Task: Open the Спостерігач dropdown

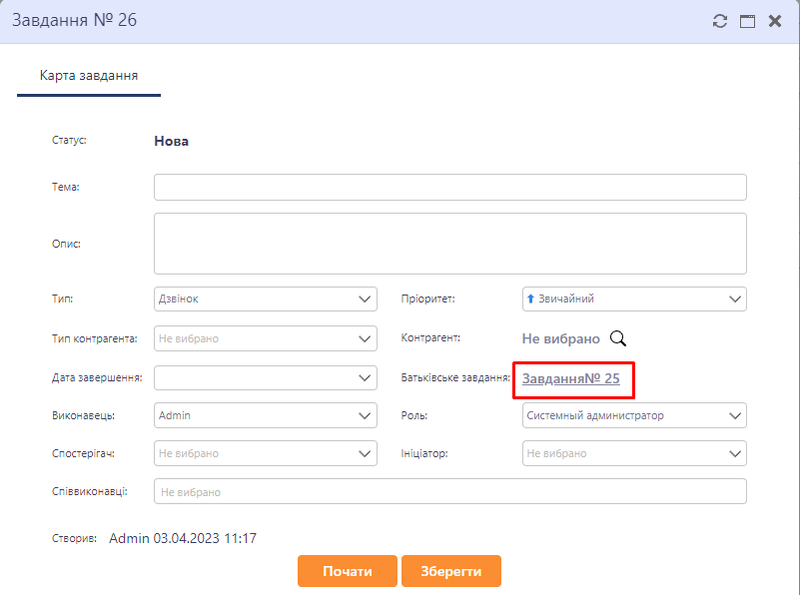Action: tap(266, 453)
